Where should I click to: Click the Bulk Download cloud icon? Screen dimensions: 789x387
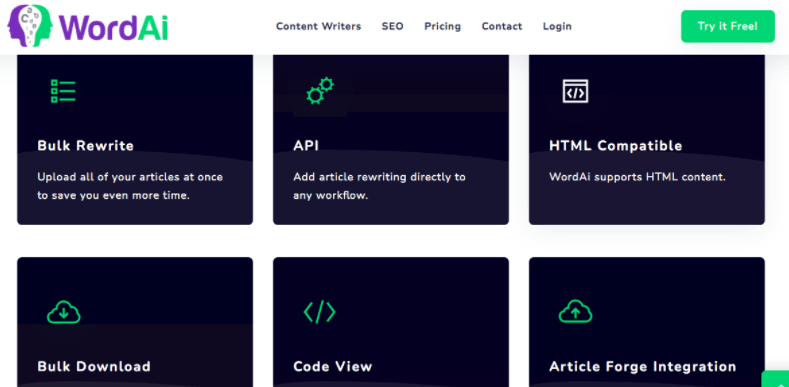click(64, 312)
